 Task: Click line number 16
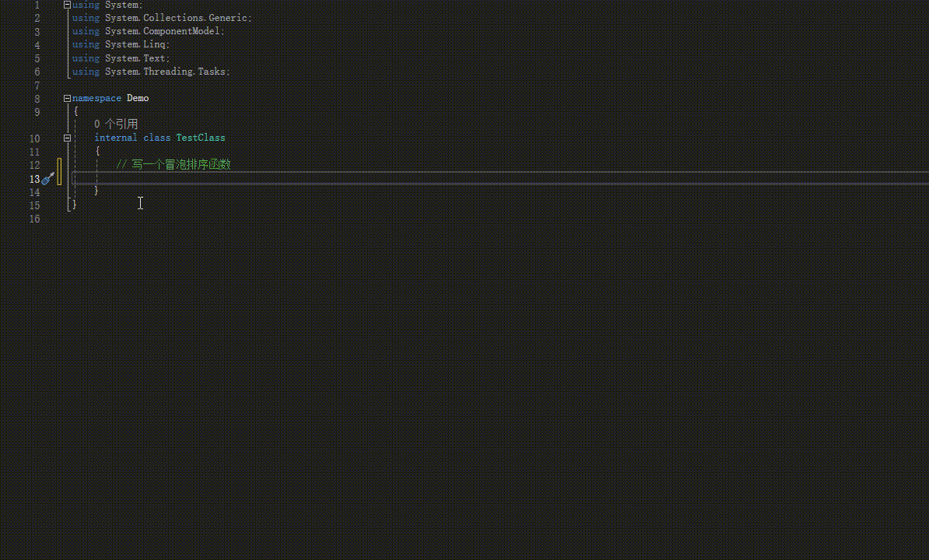35,219
